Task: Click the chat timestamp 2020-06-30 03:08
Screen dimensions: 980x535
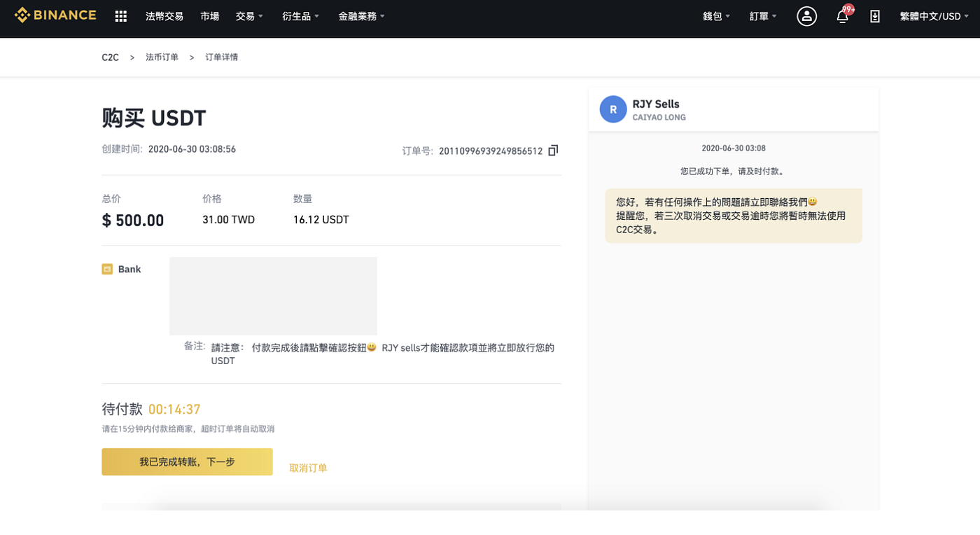Action: tap(734, 148)
